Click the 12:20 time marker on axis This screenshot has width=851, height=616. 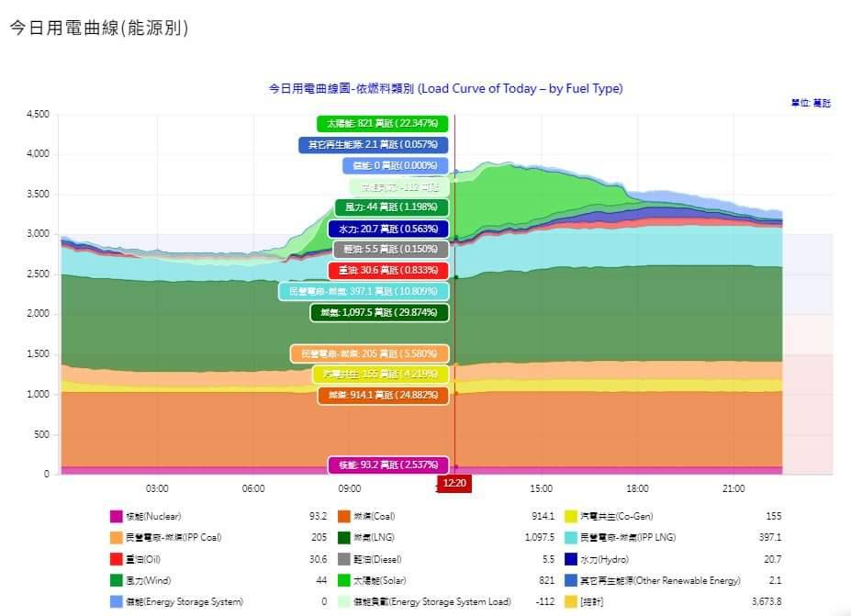[x=454, y=483]
